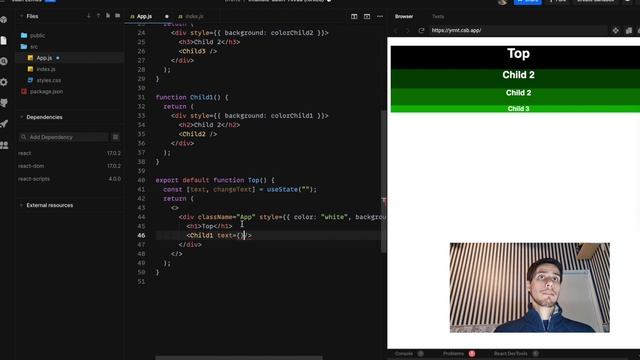This screenshot has width=640, height=360.
Task: Open the GitHub icon in the sidebar
Action: click(x=4, y=103)
